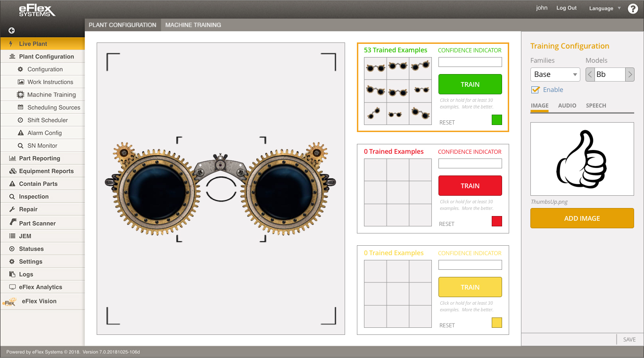Open Alarm Config in the sidebar
Viewport: 644px width, 358px height.
pos(44,133)
